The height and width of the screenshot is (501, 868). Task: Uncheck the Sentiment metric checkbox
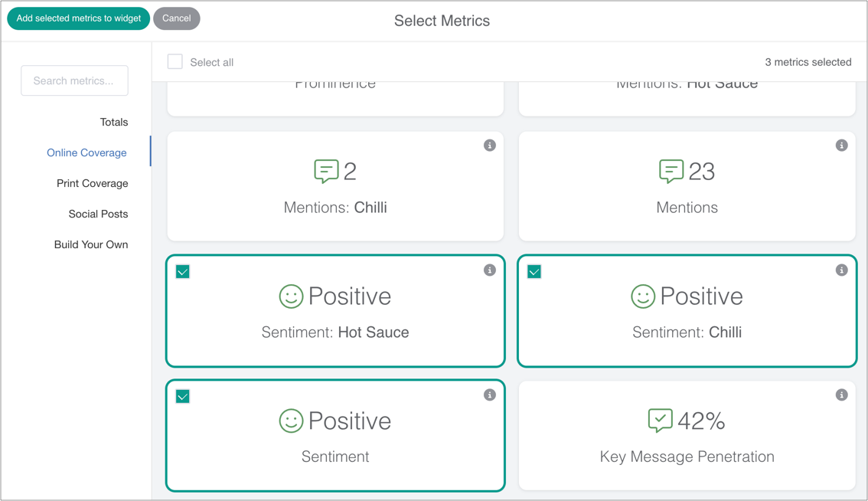click(183, 397)
